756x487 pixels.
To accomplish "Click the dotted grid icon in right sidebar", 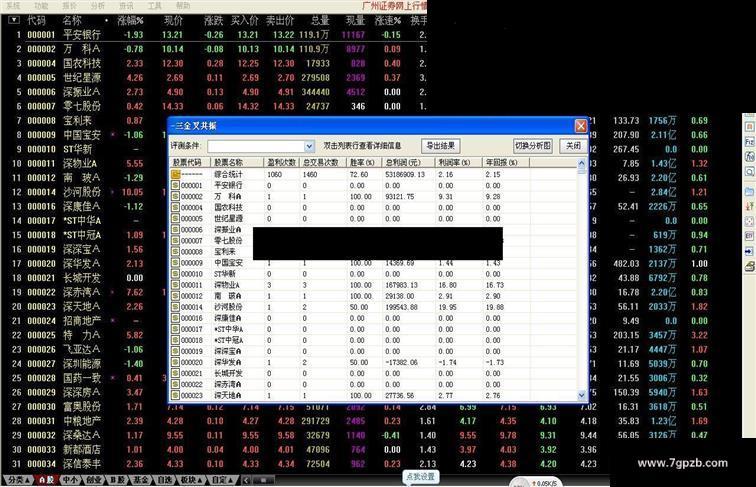I will click(x=749, y=221).
